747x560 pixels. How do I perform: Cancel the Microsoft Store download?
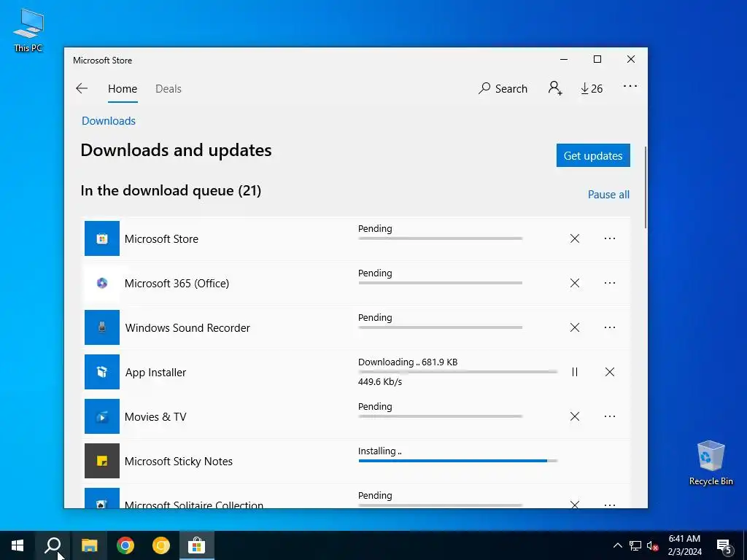point(575,238)
